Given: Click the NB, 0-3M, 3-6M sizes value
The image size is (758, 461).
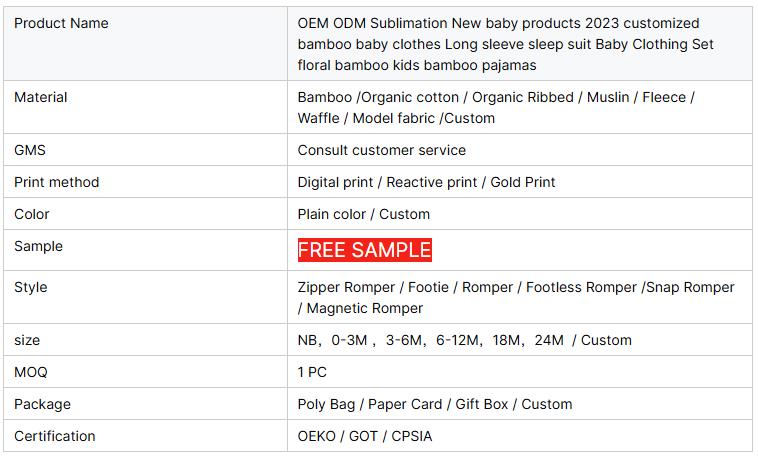Looking at the screenshot, I should point(464,340).
